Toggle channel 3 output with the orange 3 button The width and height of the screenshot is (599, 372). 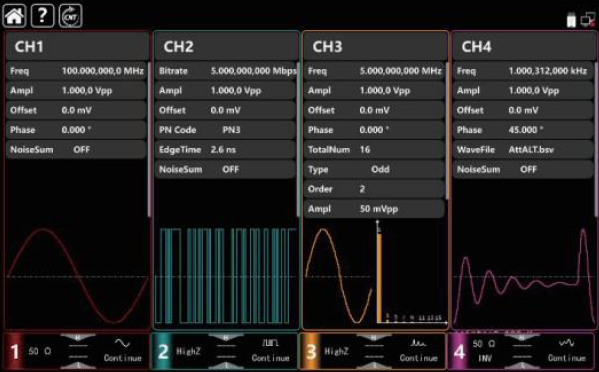(x=311, y=351)
